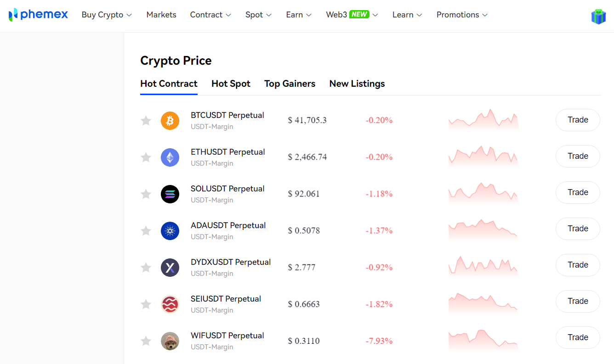Image resolution: width=614 pixels, height=364 pixels.
Task: Switch to the Hot Spot tab
Action: pyautogui.click(x=231, y=84)
